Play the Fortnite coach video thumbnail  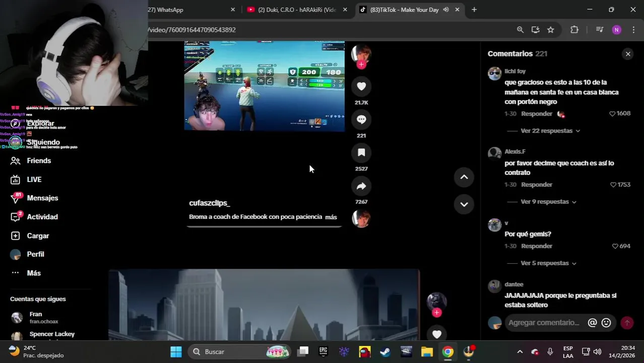[x=264, y=86]
